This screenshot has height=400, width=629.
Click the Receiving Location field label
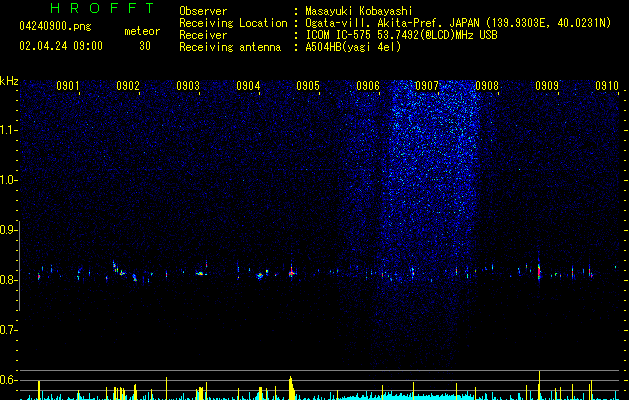pyautogui.click(x=233, y=23)
